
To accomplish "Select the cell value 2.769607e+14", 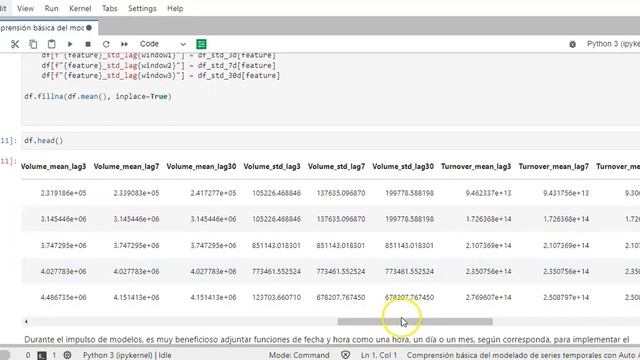I will (488, 298).
